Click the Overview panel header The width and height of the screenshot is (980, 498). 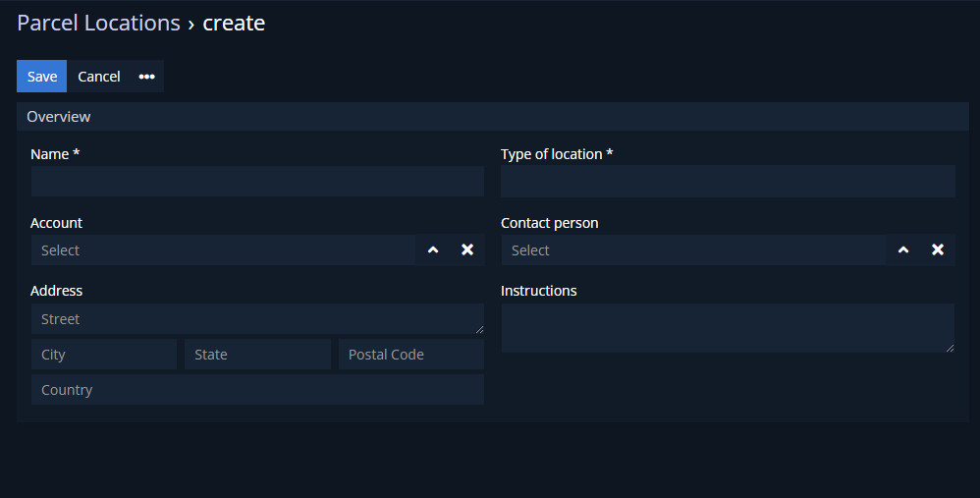pos(493,117)
